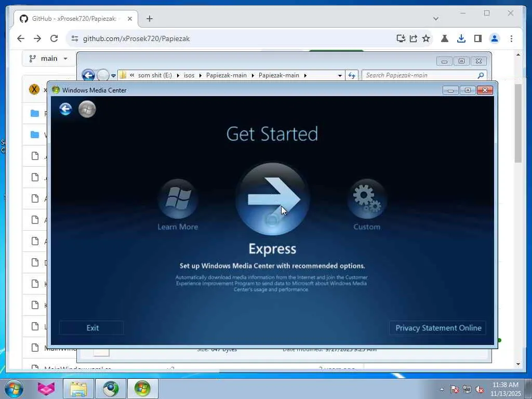Reload the GitHub page

click(54, 38)
